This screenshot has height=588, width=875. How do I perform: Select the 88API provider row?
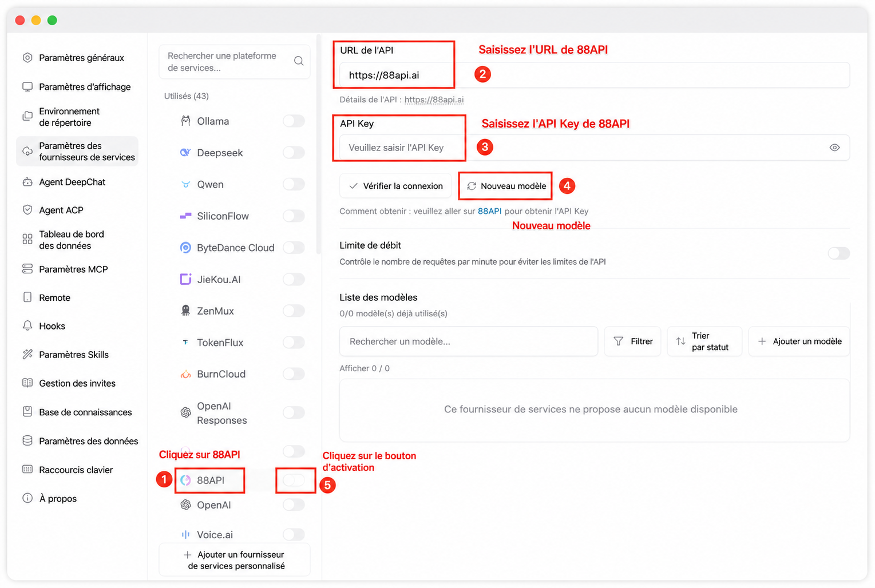pyautogui.click(x=235, y=480)
